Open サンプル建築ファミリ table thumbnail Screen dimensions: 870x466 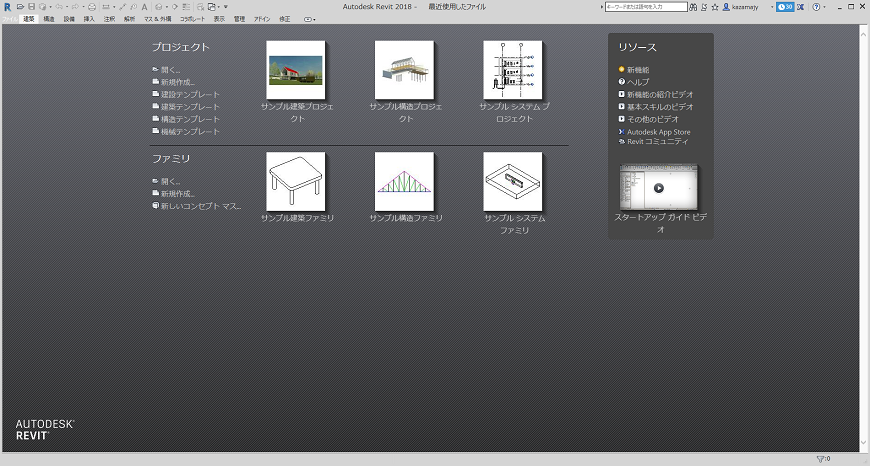click(x=296, y=181)
